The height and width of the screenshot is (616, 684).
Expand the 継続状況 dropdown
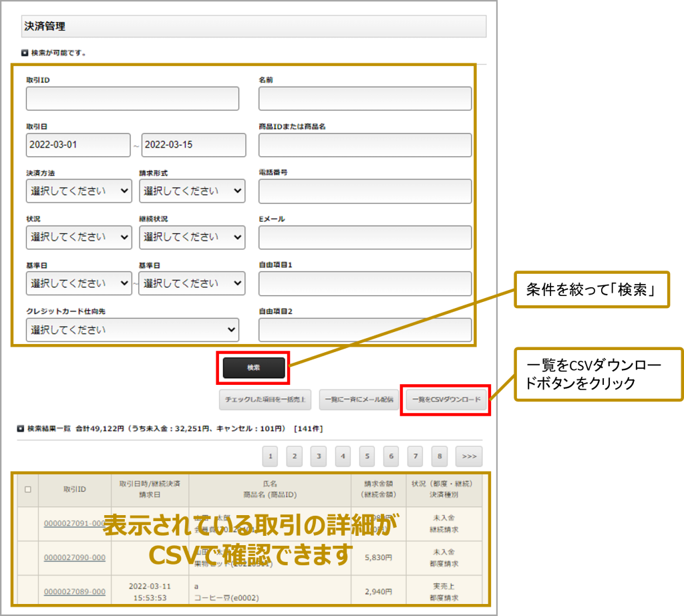(x=192, y=237)
